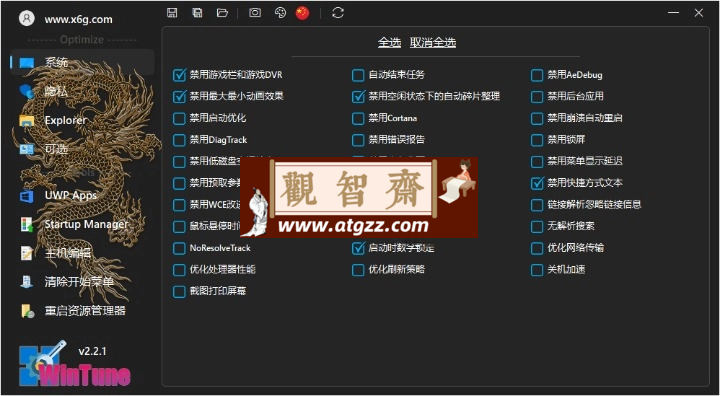Enable the 禁用错误报告 checkbox
This screenshot has height=396, width=720.
pos(358,140)
